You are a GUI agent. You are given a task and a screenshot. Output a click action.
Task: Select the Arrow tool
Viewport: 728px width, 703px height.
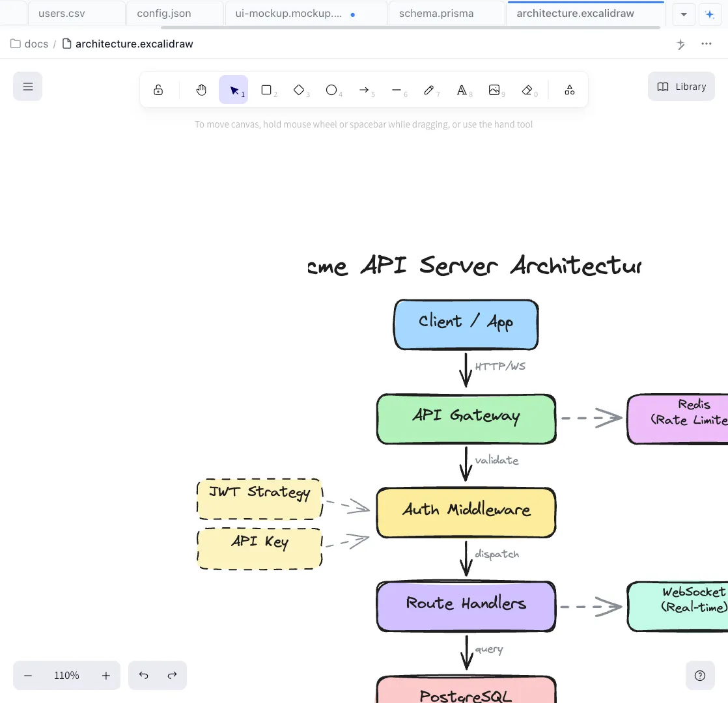point(365,89)
